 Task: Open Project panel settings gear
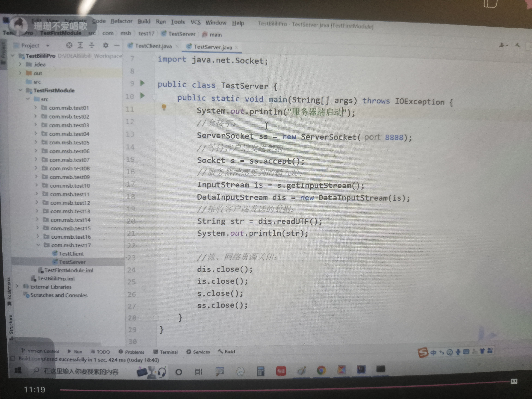point(106,45)
